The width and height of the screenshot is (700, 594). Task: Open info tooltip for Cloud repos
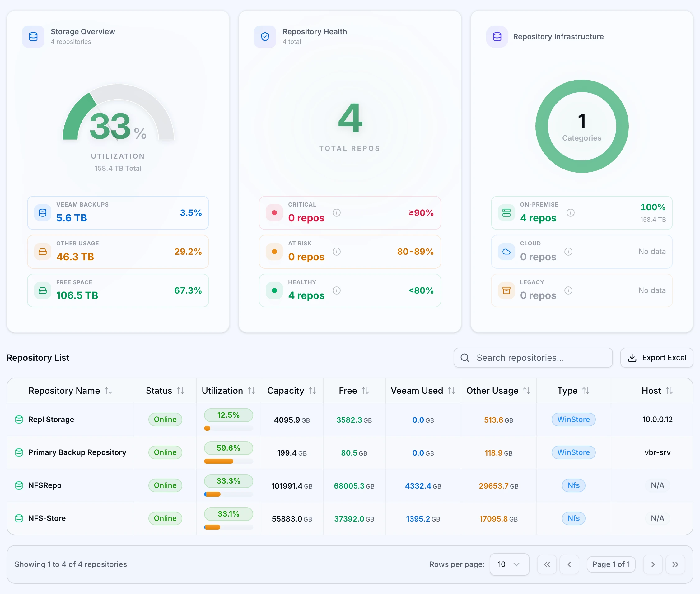[x=568, y=252]
